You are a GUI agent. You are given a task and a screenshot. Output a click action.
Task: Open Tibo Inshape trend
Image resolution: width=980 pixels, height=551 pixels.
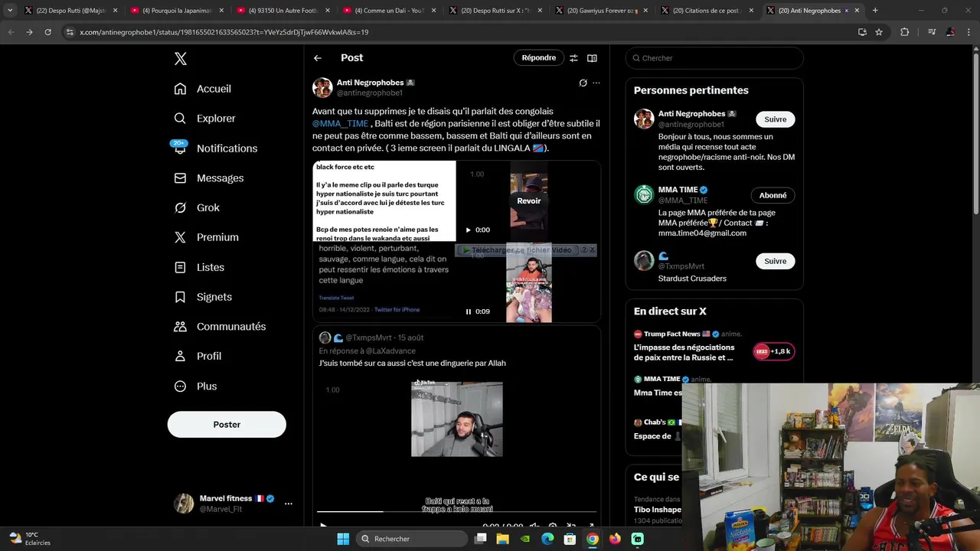pos(657,510)
